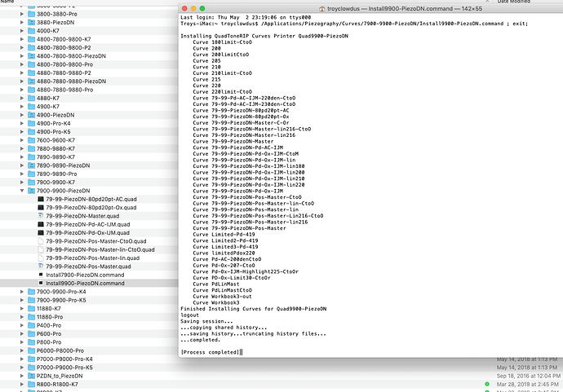563x392 pixels.
Task: Click the 79-99-PiezoDN-Pd-AC-IJM.quad file icon
Action: pyautogui.click(x=41, y=224)
